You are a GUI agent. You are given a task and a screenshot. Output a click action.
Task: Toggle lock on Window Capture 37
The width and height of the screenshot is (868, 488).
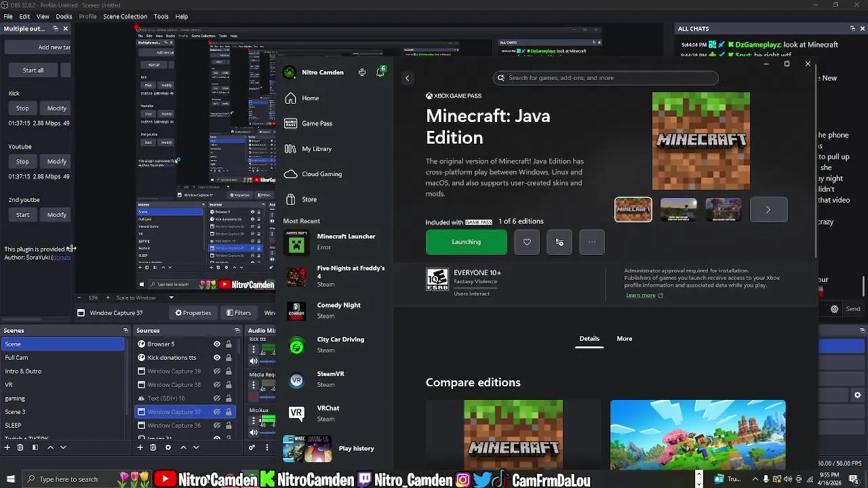pos(229,412)
